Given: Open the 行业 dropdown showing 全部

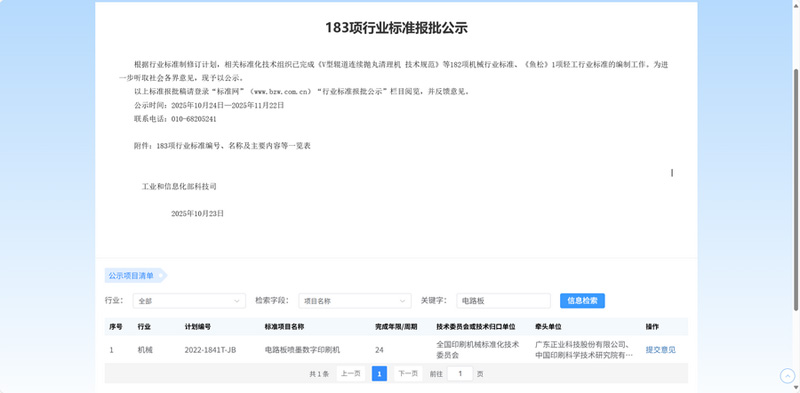Looking at the screenshot, I should pos(189,301).
